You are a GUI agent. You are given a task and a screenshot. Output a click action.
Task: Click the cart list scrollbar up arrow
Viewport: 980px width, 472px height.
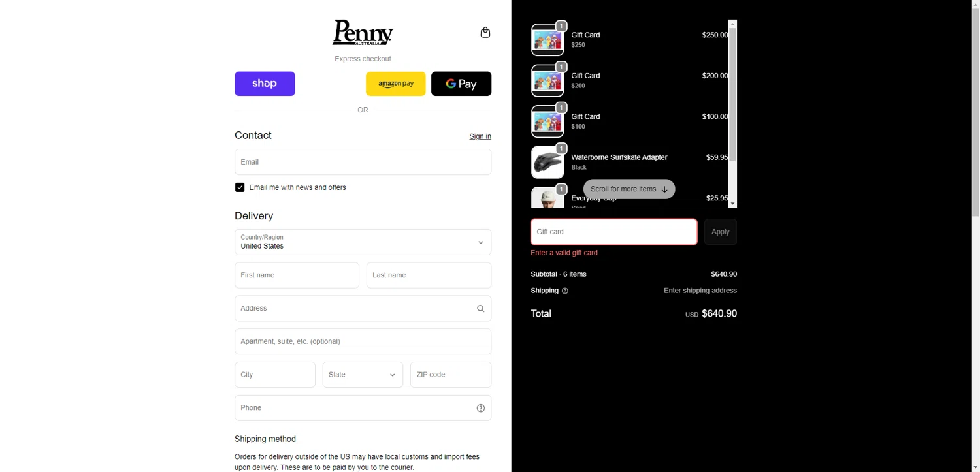733,24
